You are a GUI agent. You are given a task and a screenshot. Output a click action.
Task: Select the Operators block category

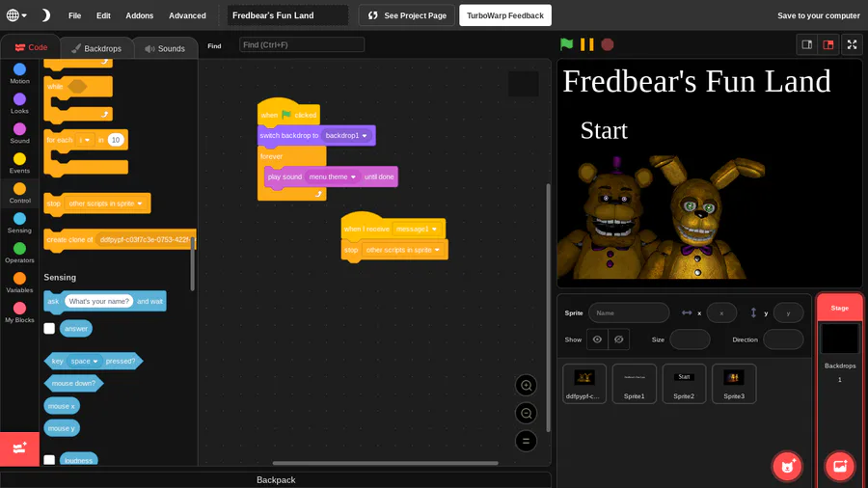[x=19, y=253]
